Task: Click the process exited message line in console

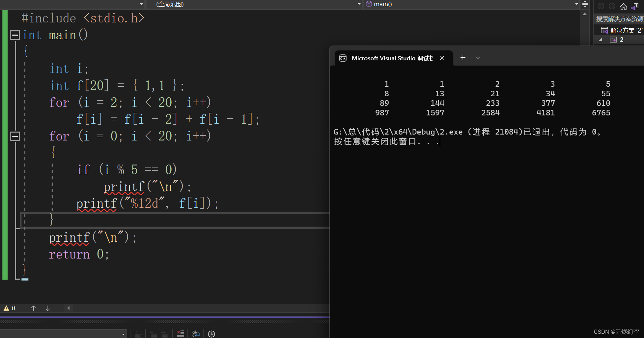Action: (467, 132)
